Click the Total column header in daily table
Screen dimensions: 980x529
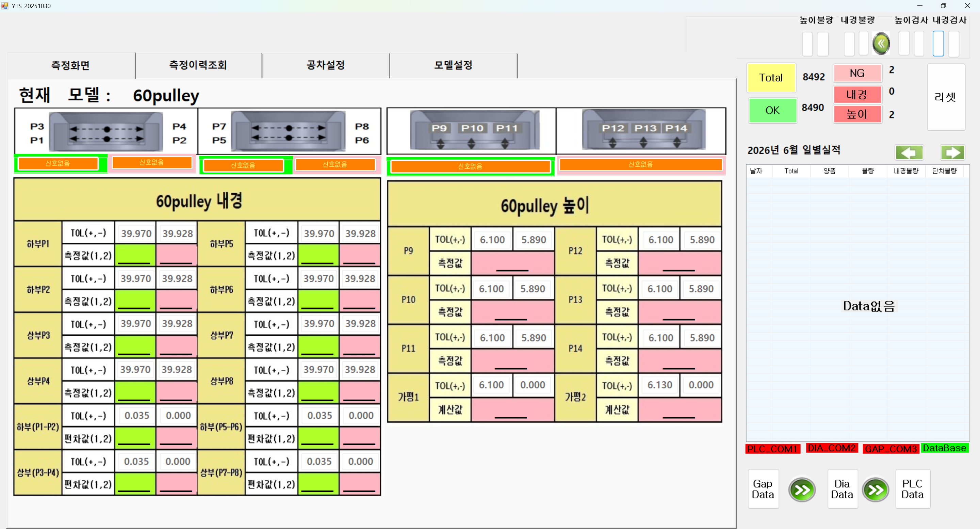click(x=791, y=171)
